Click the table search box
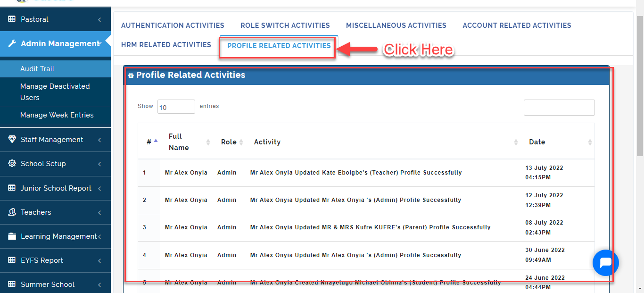Viewport: 644px width, 293px height. coord(559,108)
